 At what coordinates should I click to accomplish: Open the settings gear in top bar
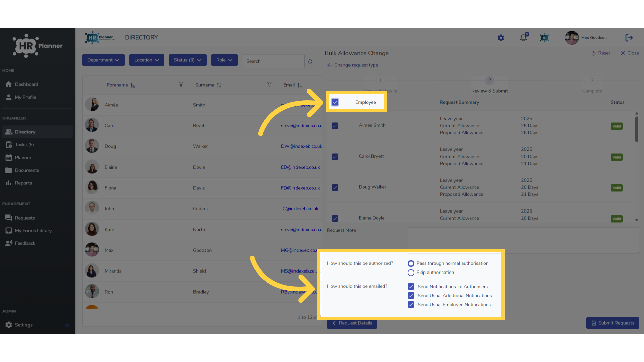pyautogui.click(x=501, y=38)
